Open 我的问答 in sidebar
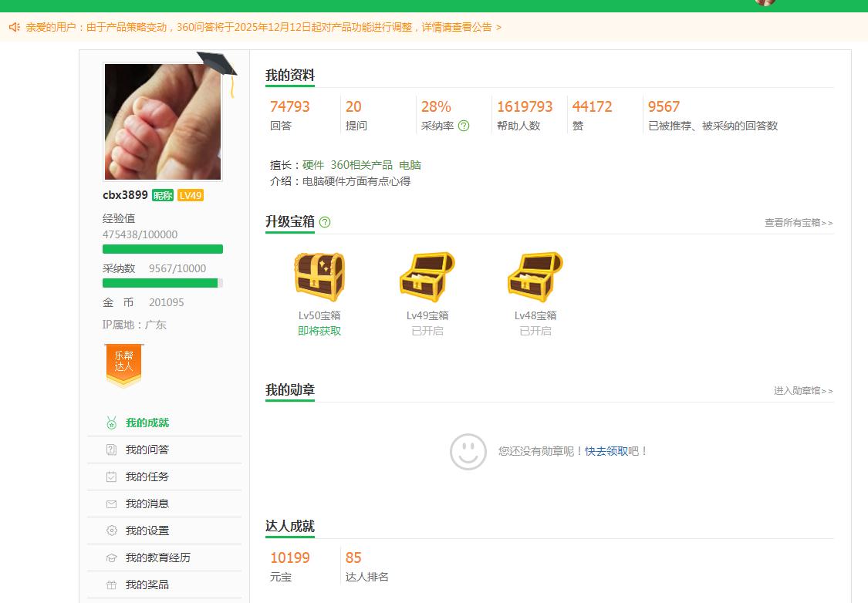This screenshot has width=868, height=603. coord(147,450)
